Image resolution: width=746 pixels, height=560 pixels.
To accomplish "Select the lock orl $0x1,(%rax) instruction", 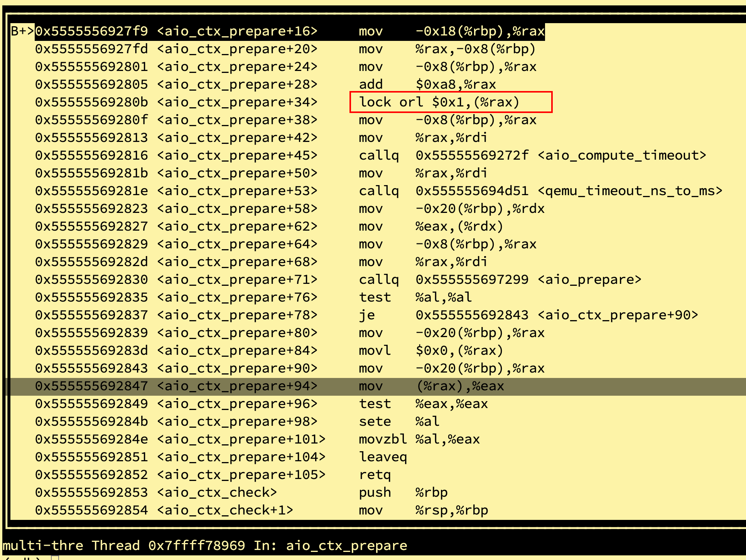I will click(x=439, y=102).
